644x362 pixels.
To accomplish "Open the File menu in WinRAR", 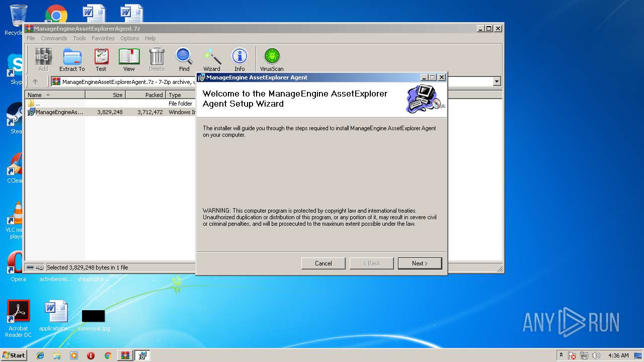I will 31,38.
